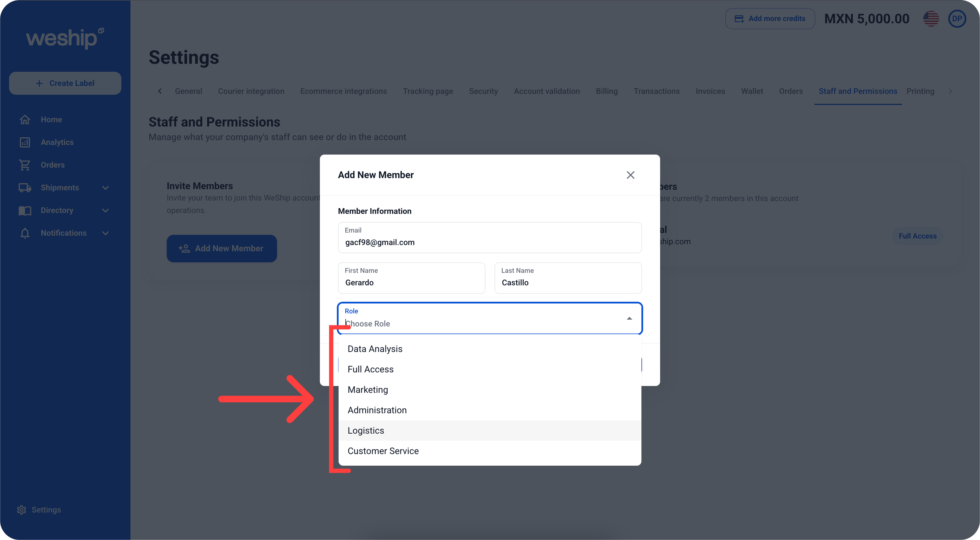Open Analytics chart icon in sidebar
This screenshot has width=980, height=540.
(25, 142)
